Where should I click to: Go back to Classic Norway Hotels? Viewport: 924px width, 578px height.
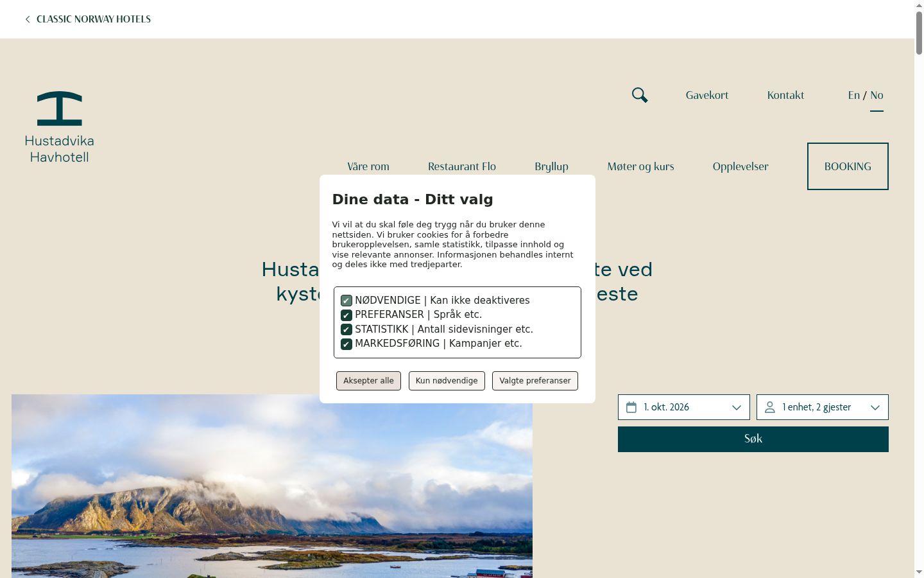point(94,19)
